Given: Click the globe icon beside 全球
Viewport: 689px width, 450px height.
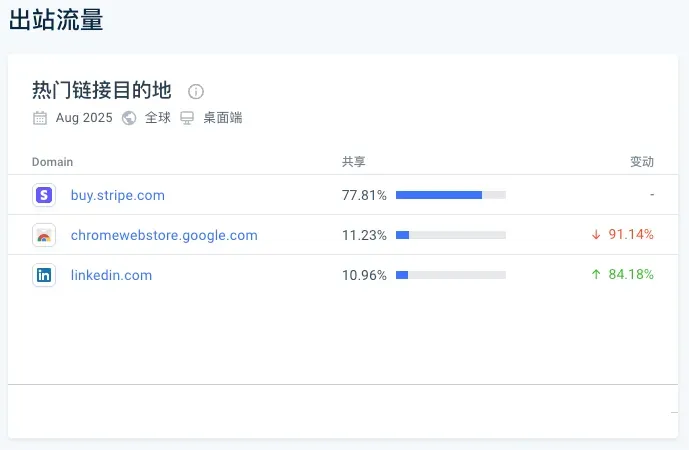Looking at the screenshot, I should [129, 118].
